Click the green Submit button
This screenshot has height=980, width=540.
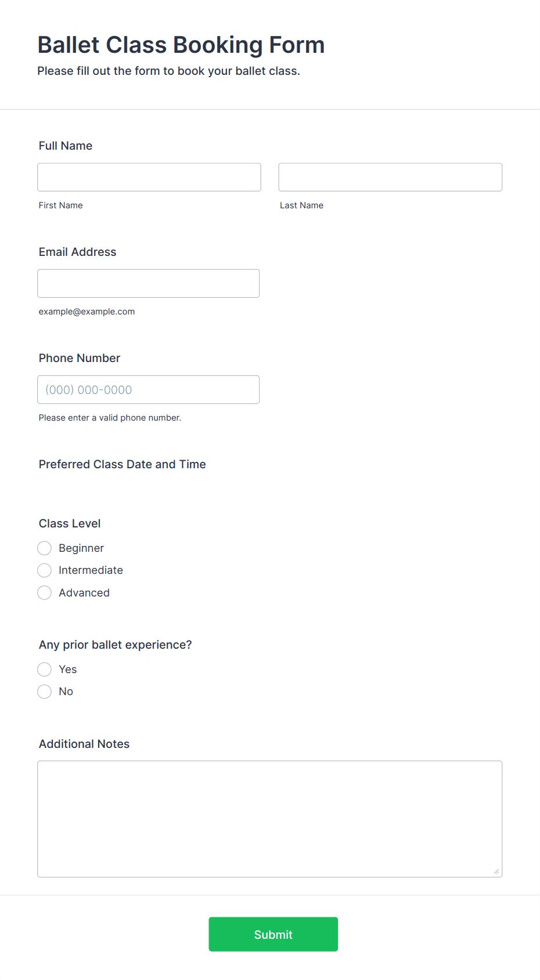(273, 934)
